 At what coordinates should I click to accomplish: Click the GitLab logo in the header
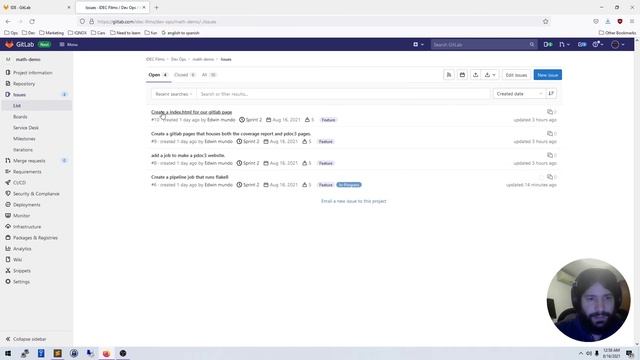9,44
